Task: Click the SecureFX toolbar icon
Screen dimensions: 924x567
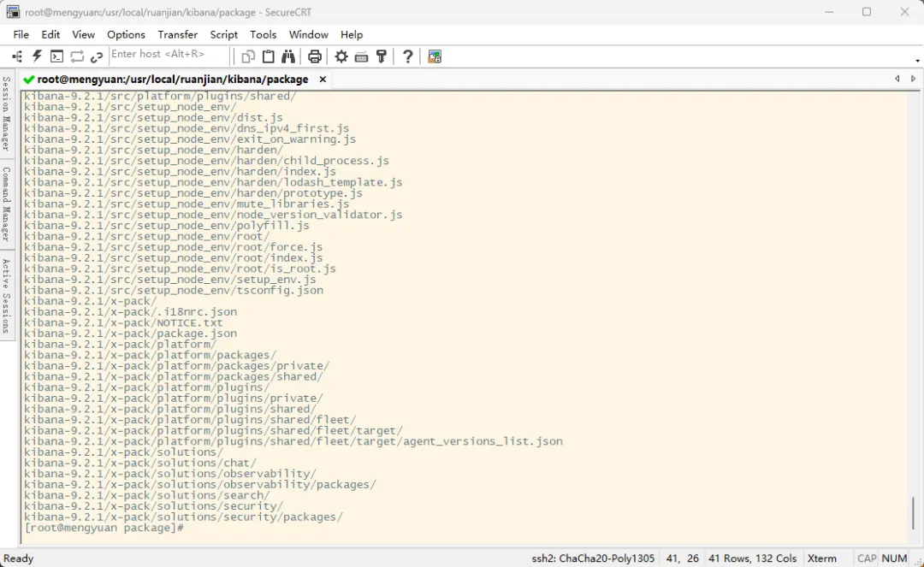Action: tap(435, 56)
